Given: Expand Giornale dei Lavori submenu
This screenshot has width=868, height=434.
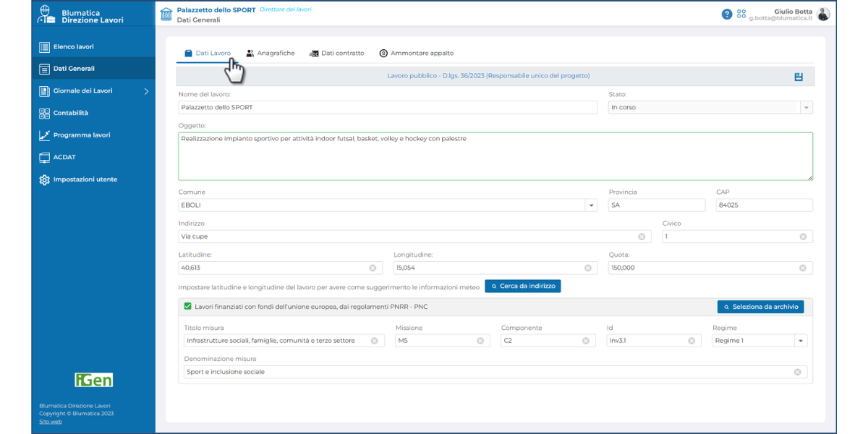Looking at the screenshot, I should tap(146, 91).
